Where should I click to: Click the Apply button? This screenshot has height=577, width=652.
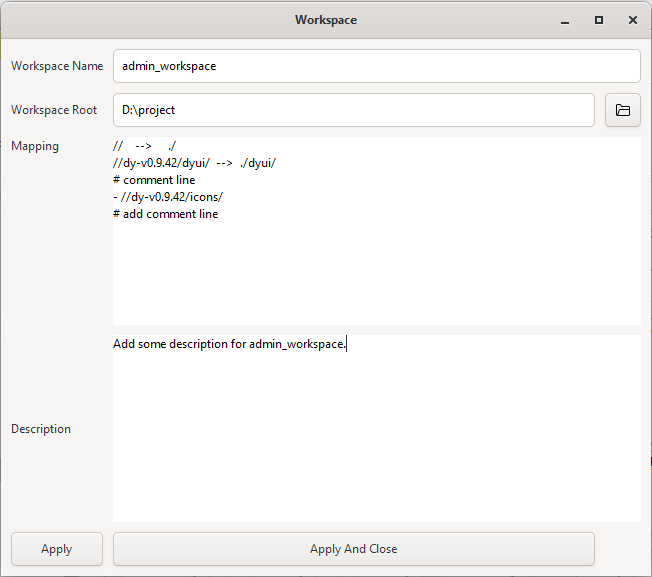pos(57,549)
